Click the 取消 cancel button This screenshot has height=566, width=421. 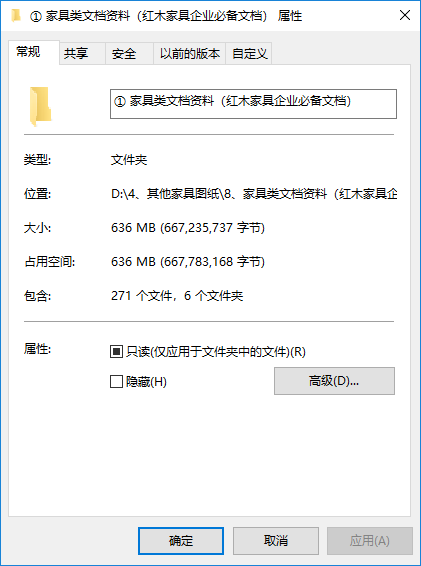pos(275,541)
